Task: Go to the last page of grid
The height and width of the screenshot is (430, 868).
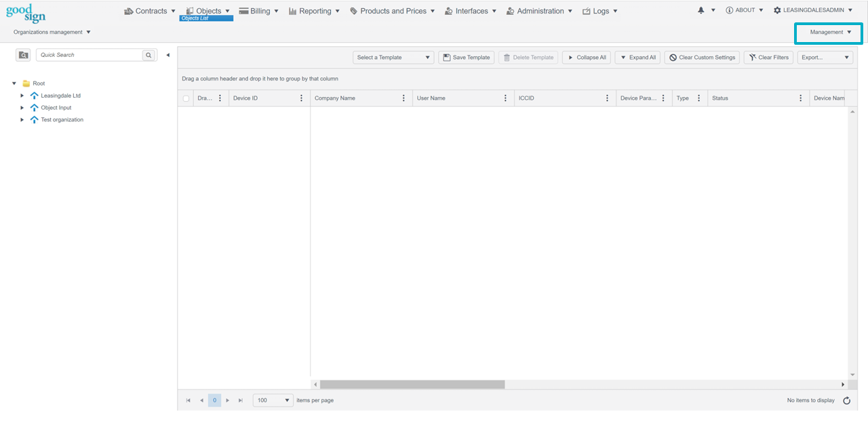Action: pos(240,401)
